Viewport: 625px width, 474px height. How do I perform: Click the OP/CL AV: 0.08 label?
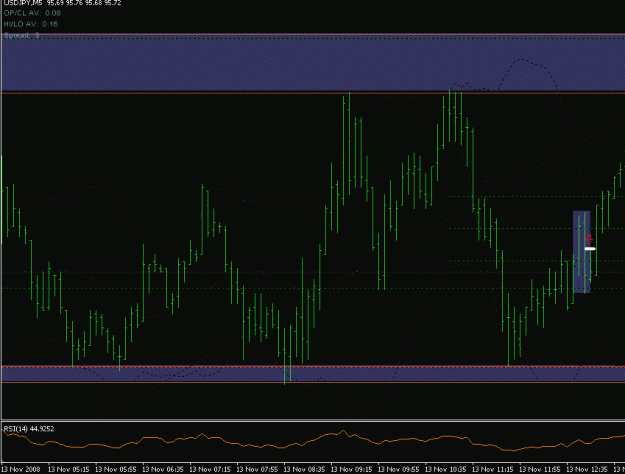coord(32,13)
